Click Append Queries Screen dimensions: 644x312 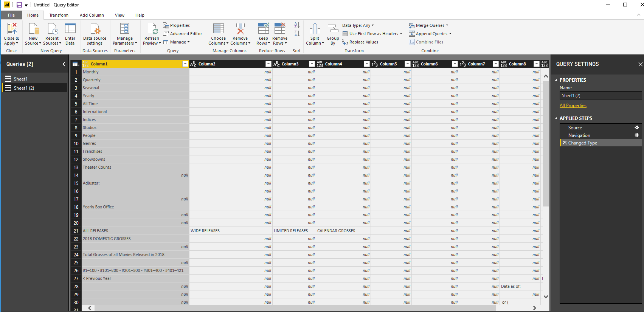tap(430, 34)
